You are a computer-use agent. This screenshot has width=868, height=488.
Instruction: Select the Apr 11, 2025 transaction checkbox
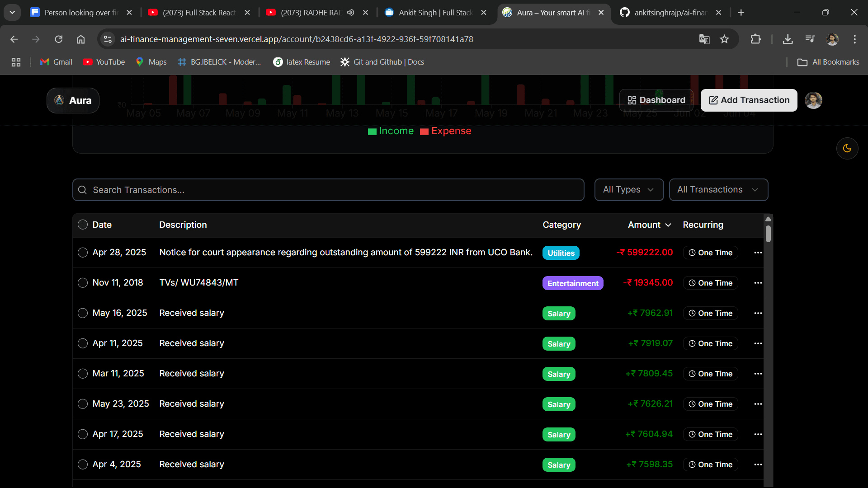(x=83, y=343)
